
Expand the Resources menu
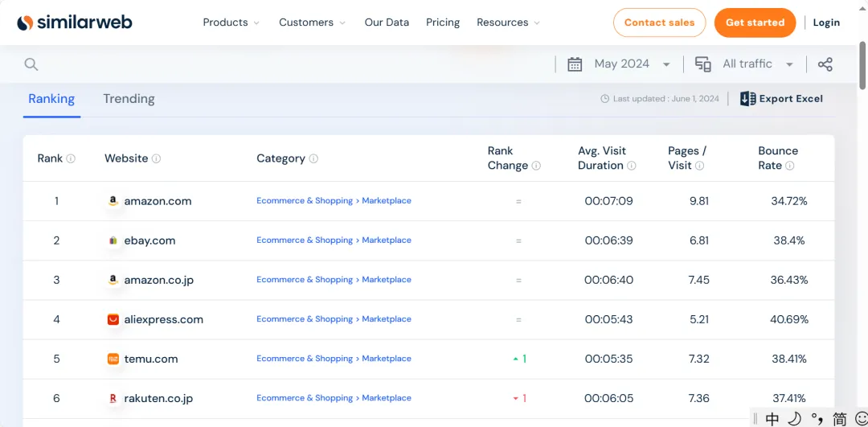(508, 23)
